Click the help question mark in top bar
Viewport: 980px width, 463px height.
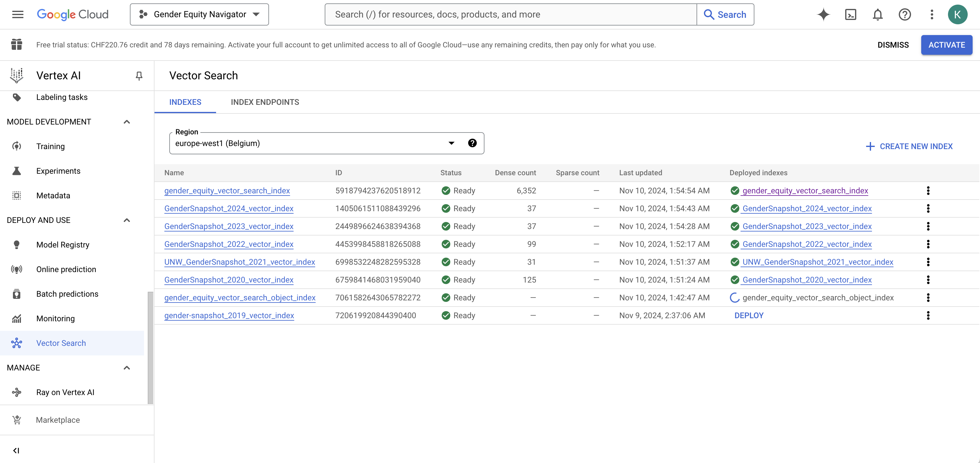[x=904, y=14]
